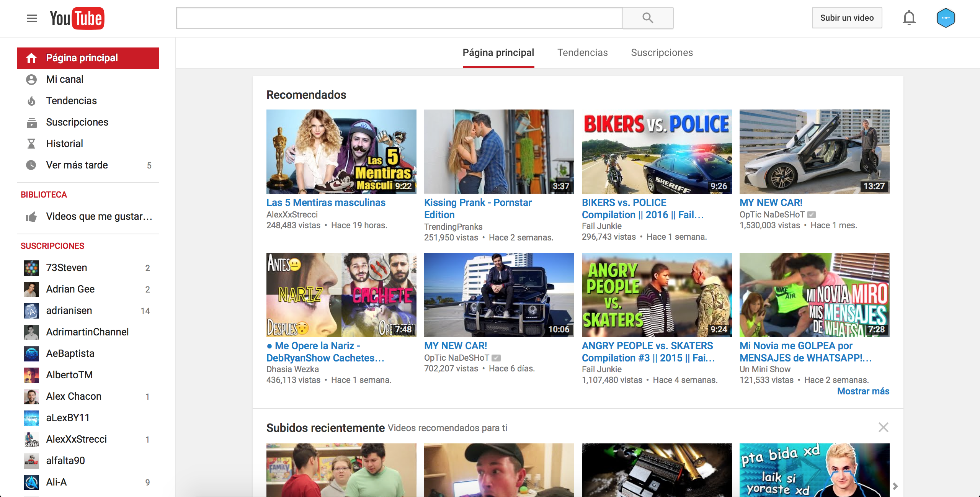Click into the search input field

399,18
